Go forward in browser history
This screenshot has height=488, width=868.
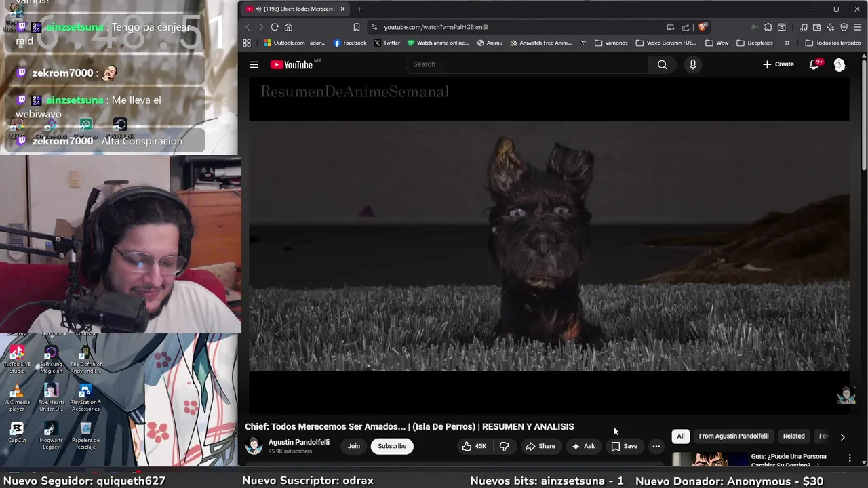click(260, 27)
